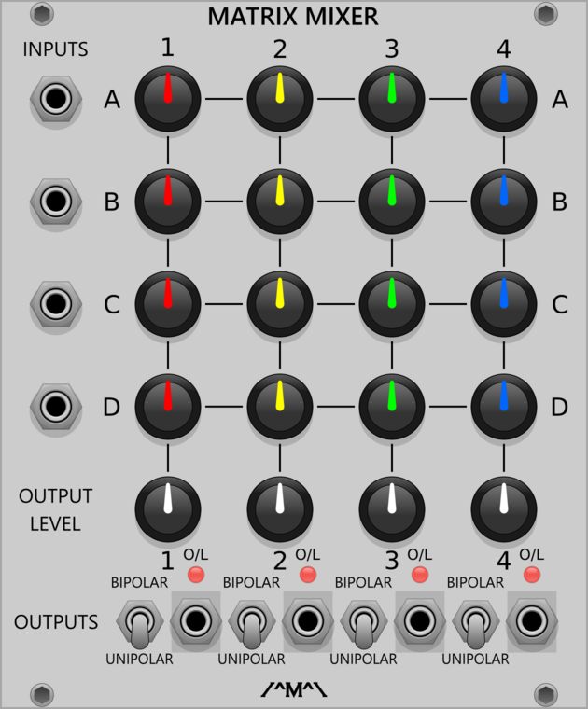
Task: Click the output 2 jack
Action: [x=308, y=620]
